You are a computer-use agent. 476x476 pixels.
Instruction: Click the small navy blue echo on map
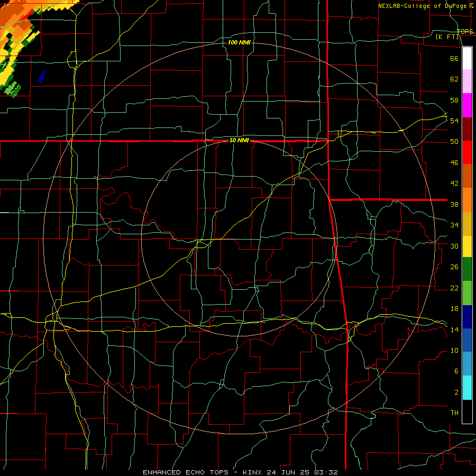(x=42, y=77)
